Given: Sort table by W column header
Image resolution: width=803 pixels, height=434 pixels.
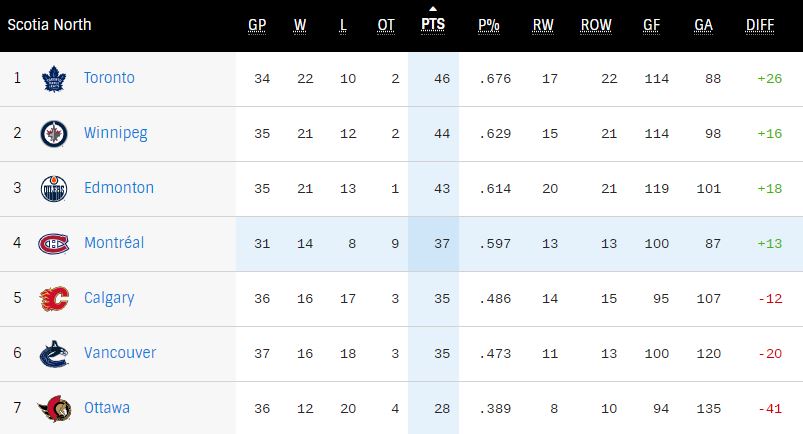Looking at the screenshot, I should [301, 25].
